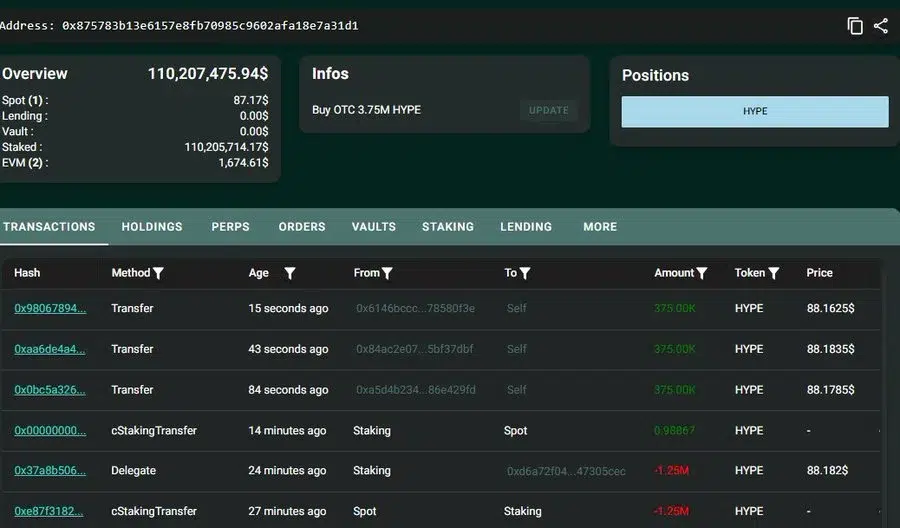The width and height of the screenshot is (900, 528).
Task: Select the Orders tab
Action: coord(302,227)
